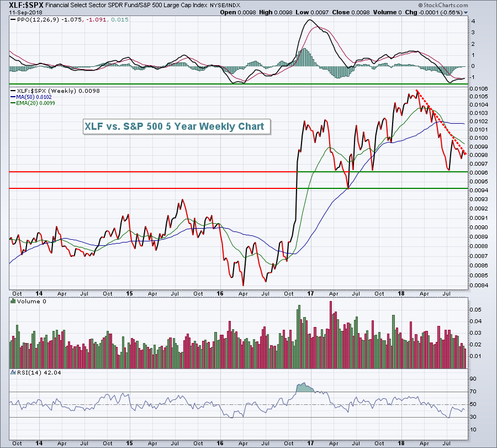497x448 pixels.
Task: Click the 0.0106 price axis label
Action: pos(479,88)
